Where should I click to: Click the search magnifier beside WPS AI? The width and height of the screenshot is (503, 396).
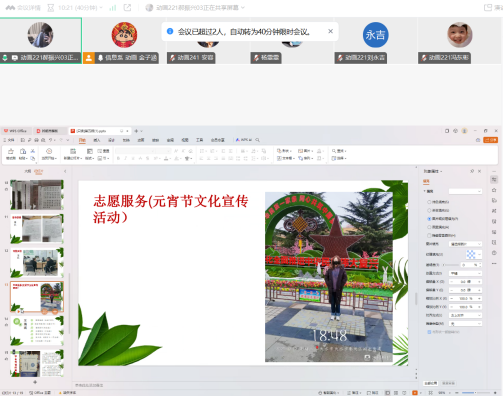pos(258,140)
